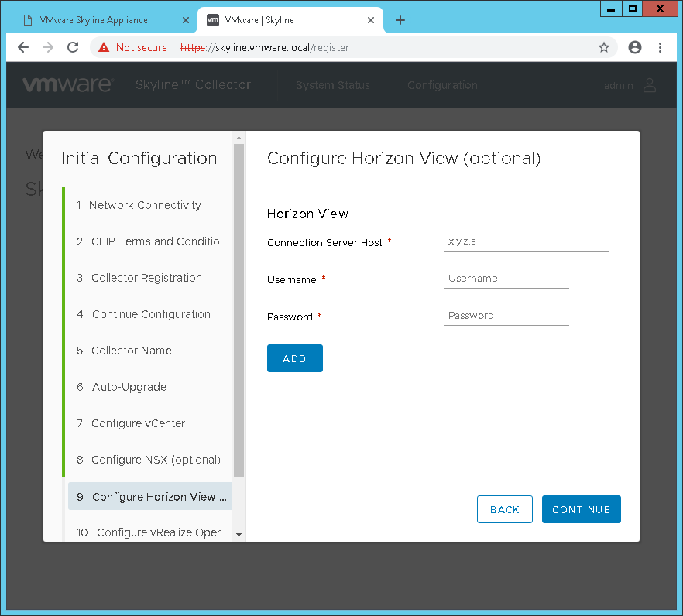This screenshot has width=683, height=616.
Task: Click the ADD button
Action: click(x=295, y=358)
